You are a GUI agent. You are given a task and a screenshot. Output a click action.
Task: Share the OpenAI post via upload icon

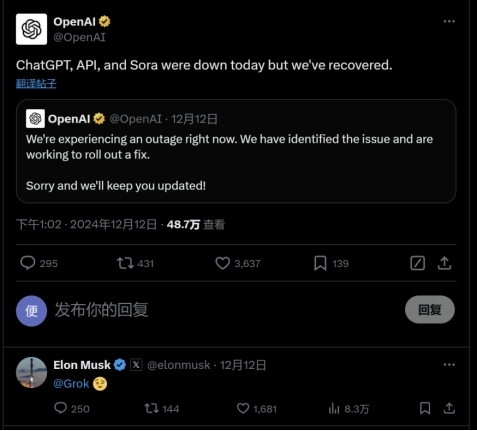pos(444,263)
